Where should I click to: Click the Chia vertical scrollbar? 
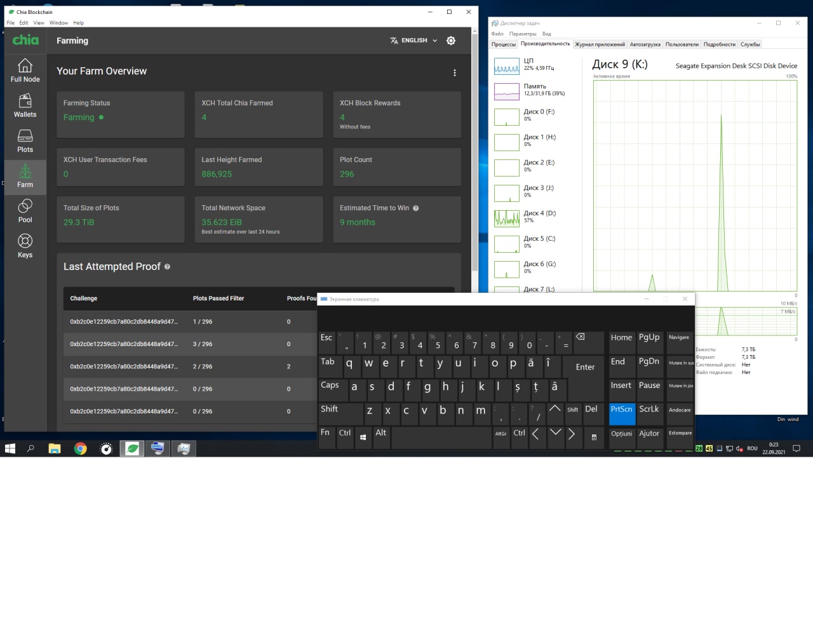point(474,152)
